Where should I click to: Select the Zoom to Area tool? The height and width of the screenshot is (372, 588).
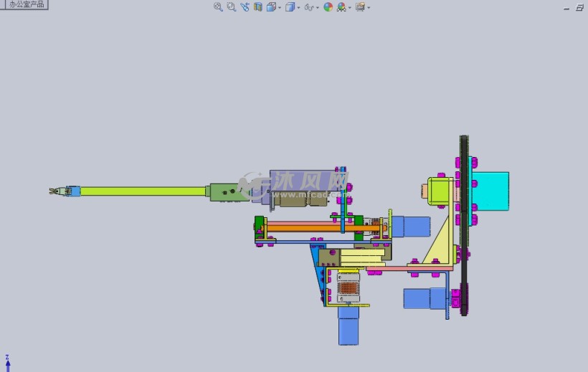coord(231,7)
